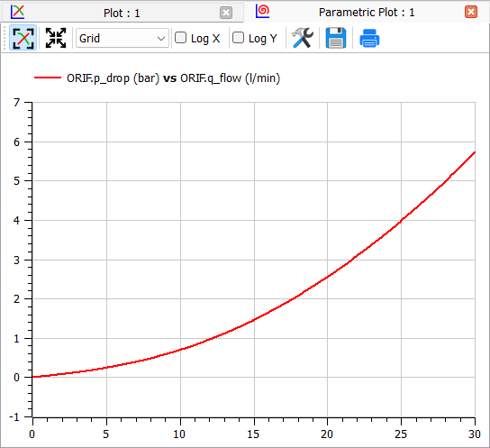The height and width of the screenshot is (448, 490).
Task: Click the x-axis label 15
Action: 253,434
